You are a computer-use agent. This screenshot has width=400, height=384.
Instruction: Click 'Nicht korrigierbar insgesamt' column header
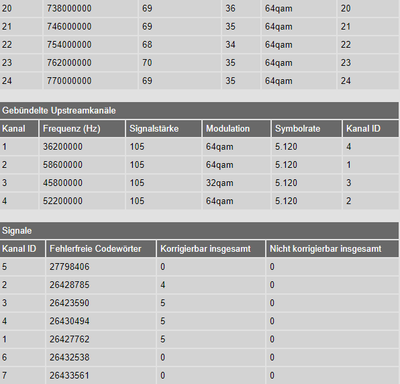332,249
